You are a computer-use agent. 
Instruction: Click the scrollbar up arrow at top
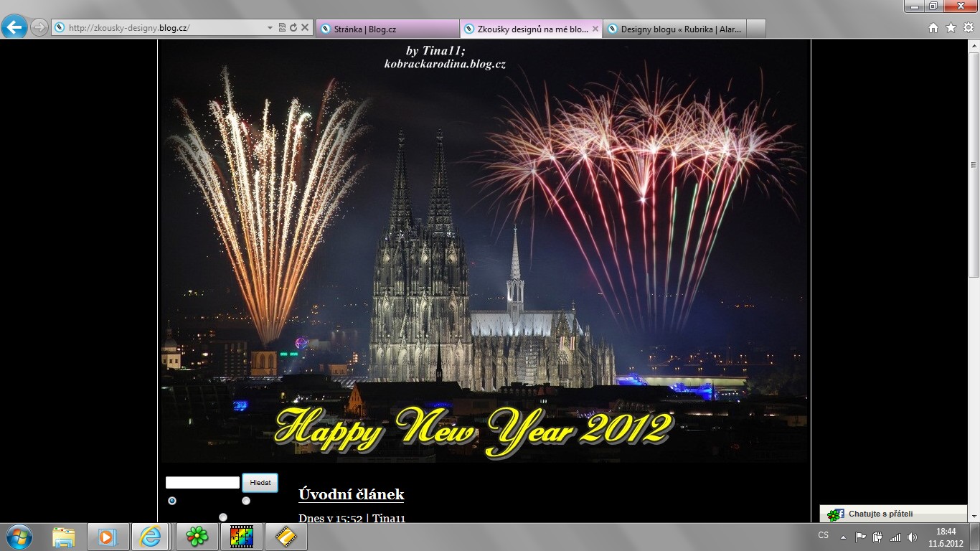[x=974, y=45]
